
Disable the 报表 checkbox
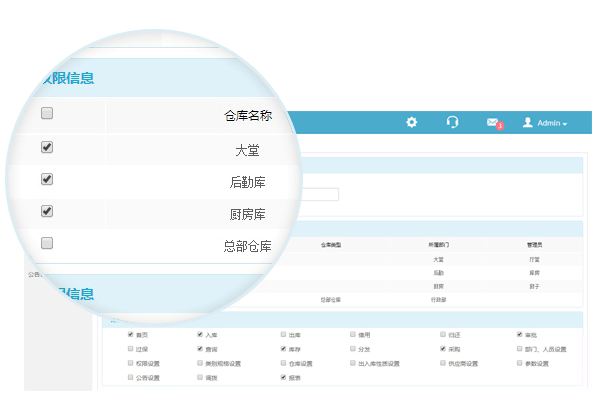[x=283, y=377]
